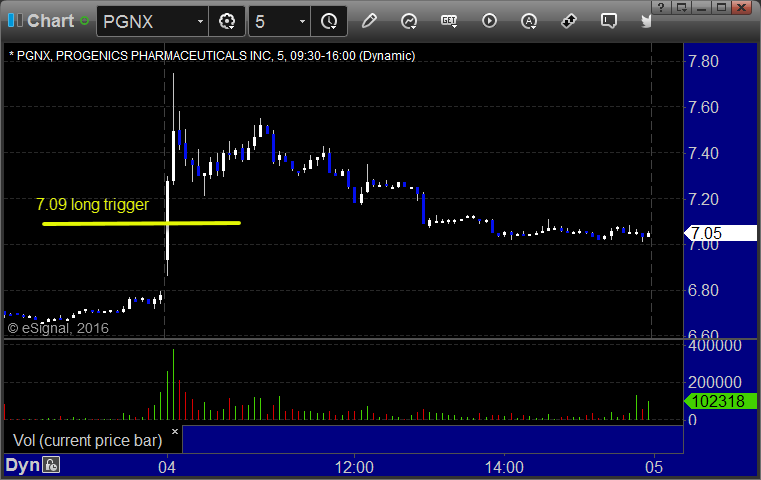This screenshot has width=761, height=480.
Task: Open the symbol settings gear icon
Action: 227,21
